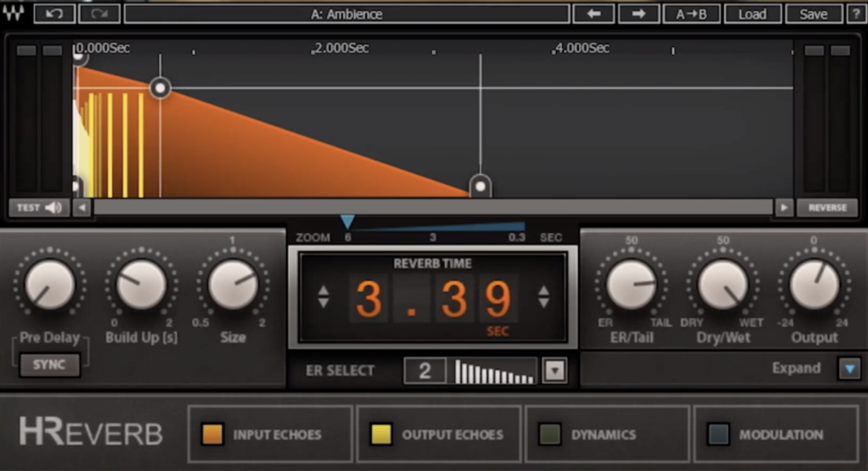Open the MODULATION section
The image size is (868, 471).
(x=776, y=434)
